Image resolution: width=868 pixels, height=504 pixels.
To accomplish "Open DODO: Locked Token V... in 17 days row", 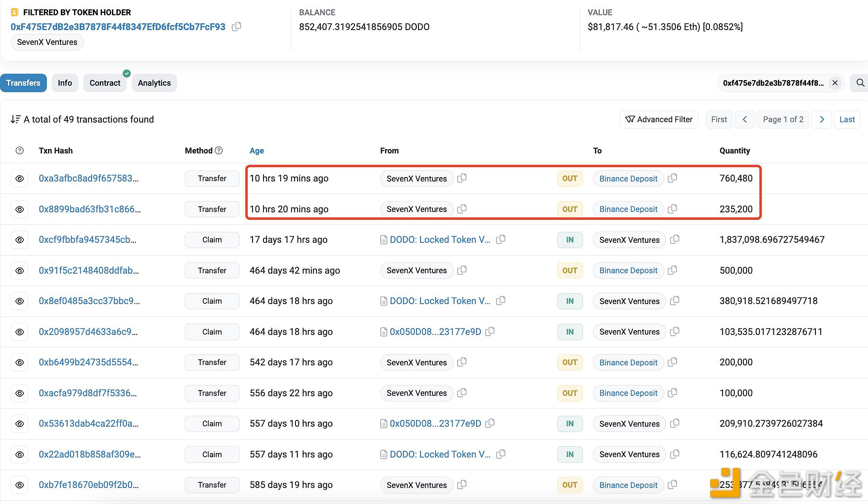I will point(440,240).
